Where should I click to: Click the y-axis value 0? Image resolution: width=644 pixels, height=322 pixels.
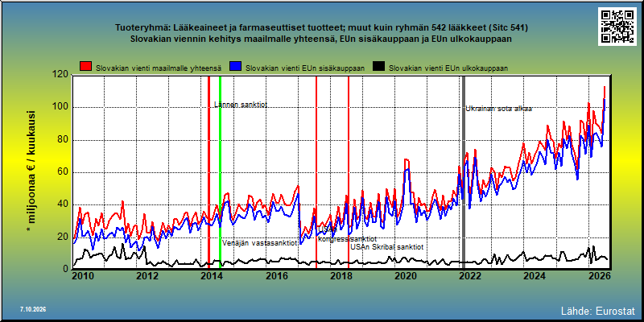click(65, 269)
